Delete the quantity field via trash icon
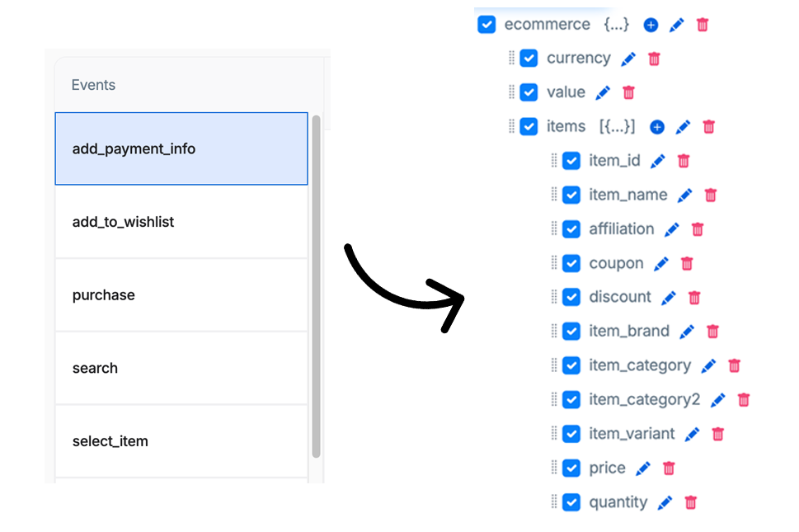 [691, 502]
